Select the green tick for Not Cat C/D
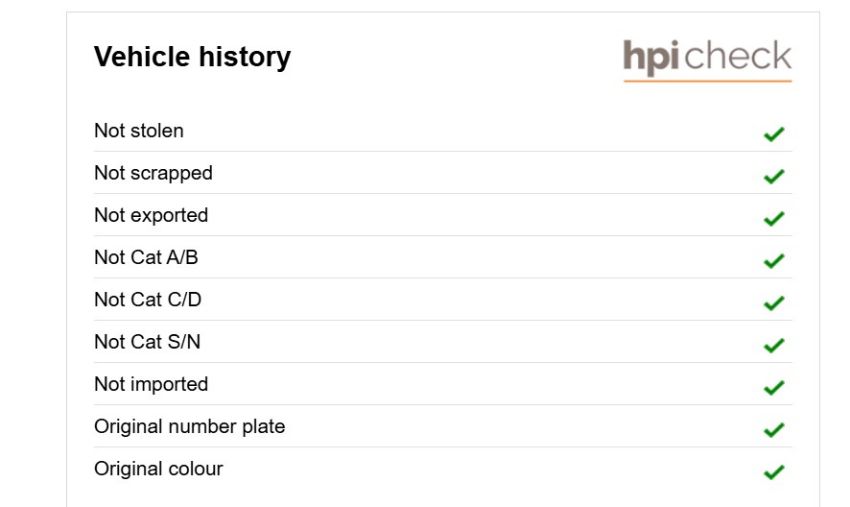Screen dimensions: 850x507 click(774, 303)
